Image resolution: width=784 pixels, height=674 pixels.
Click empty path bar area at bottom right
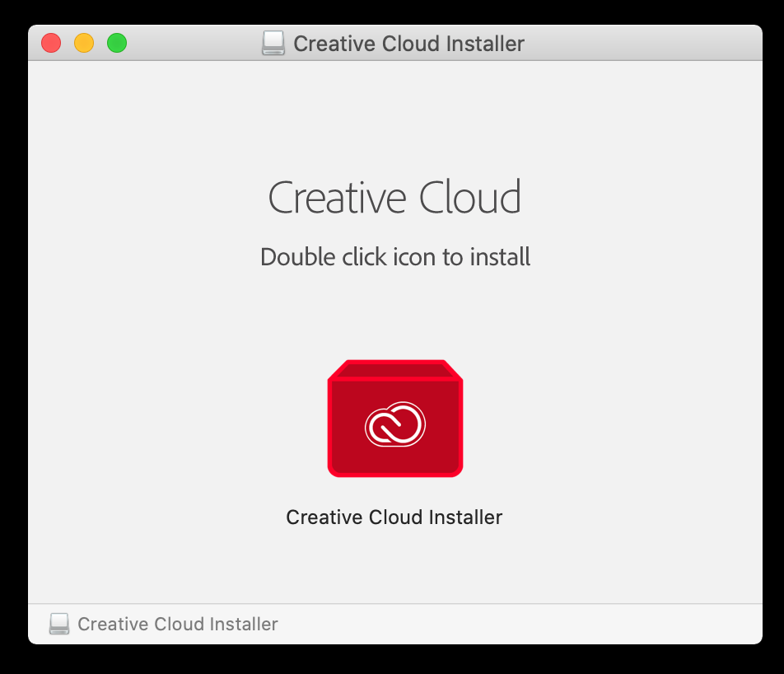[576, 624]
